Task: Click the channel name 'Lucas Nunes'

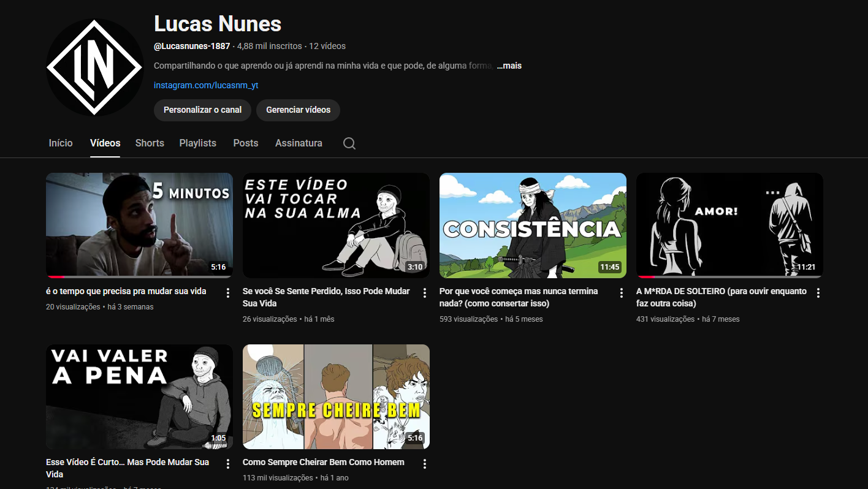Action: pos(218,24)
